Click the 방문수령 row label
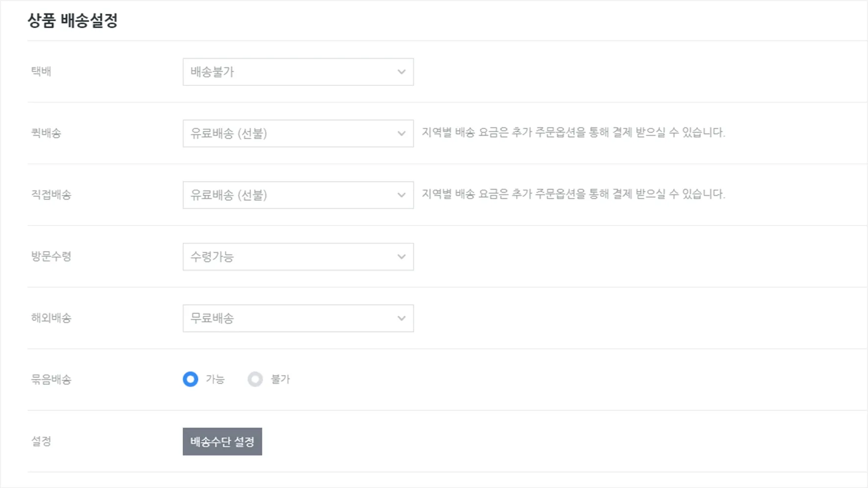The height and width of the screenshot is (488, 868). click(51, 257)
